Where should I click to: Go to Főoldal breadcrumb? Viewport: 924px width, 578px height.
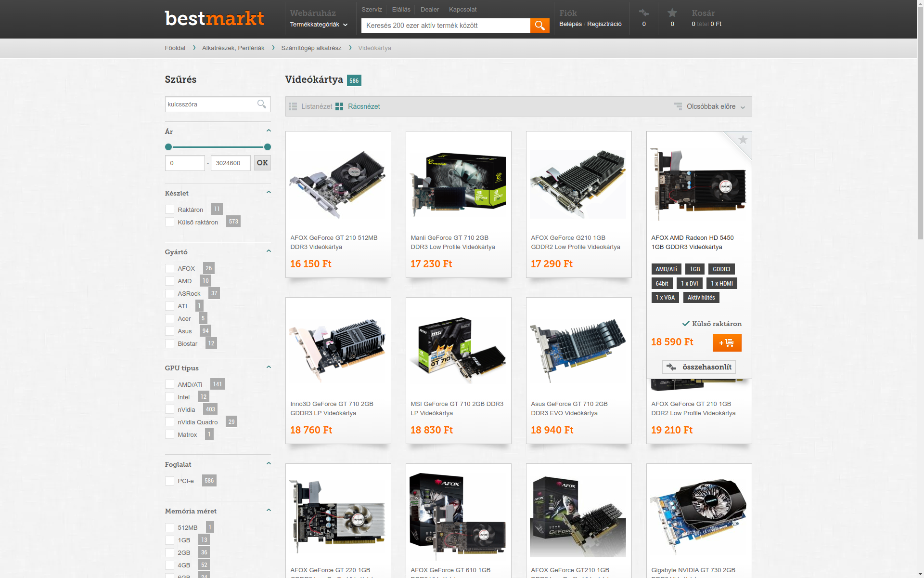click(x=175, y=48)
